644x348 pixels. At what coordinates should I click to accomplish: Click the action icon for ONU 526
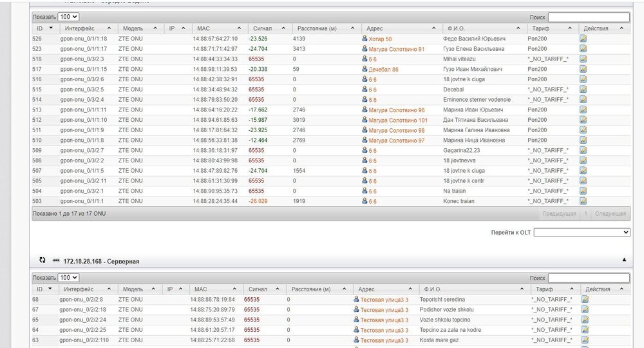pyautogui.click(x=583, y=39)
